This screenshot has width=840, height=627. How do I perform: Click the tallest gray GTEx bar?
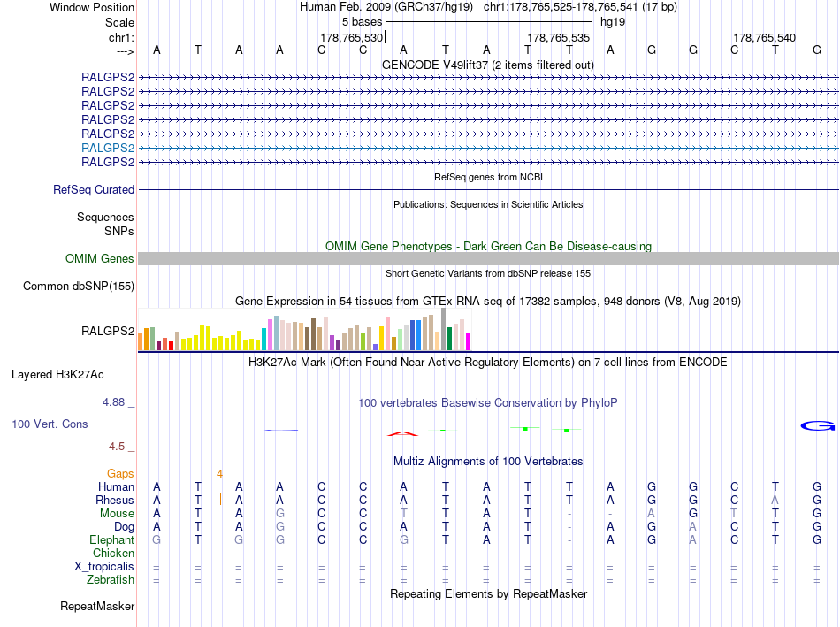tap(443, 329)
